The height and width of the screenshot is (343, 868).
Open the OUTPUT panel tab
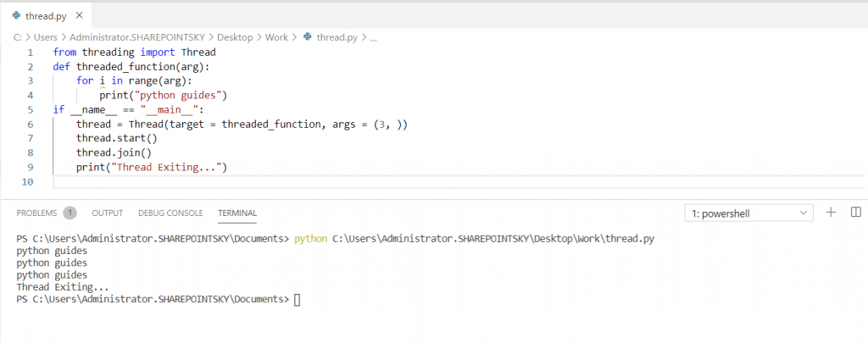[x=107, y=213]
